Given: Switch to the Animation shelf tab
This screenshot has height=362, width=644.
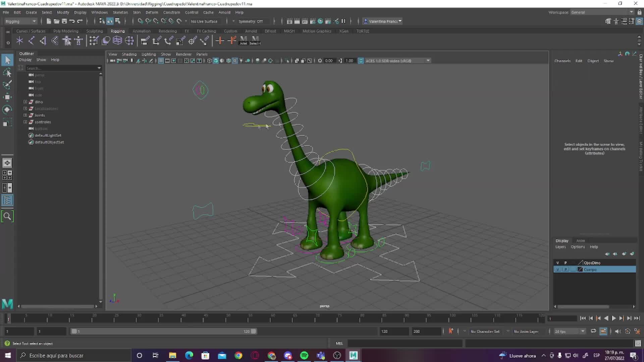Looking at the screenshot, I should (141, 31).
